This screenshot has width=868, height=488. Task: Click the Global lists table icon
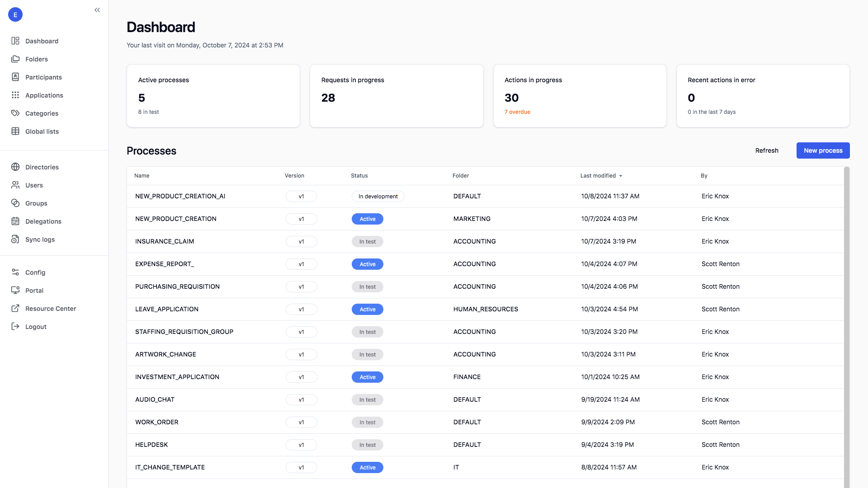pyautogui.click(x=15, y=131)
